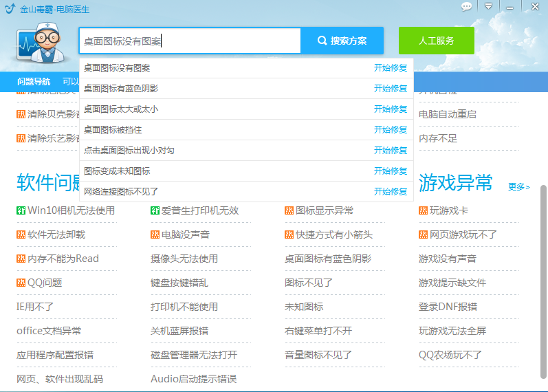The height and width of the screenshot is (392, 548).
Task: Click new badge beside 爱普生打印机无效
Action: click(x=155, y=210)
